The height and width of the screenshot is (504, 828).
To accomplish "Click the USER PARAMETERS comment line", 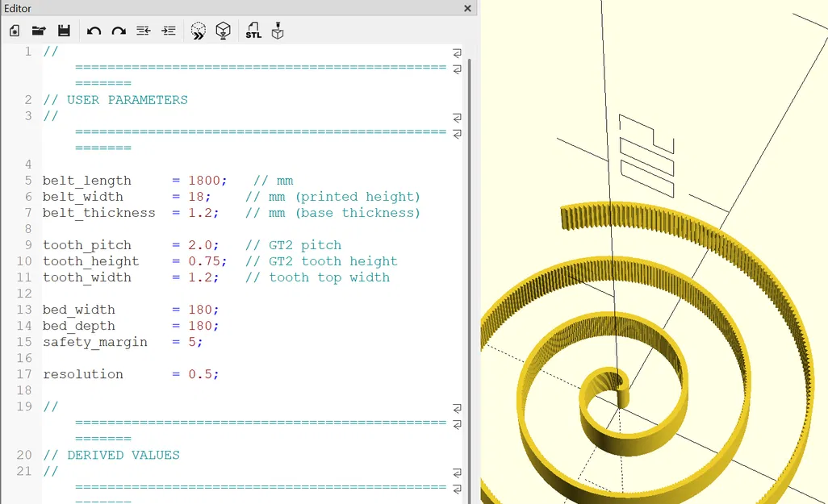I will coord(115,100).
